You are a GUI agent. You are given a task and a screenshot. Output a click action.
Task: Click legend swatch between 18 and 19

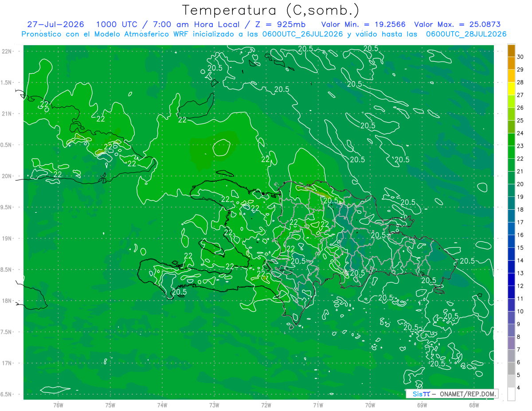tap(511, 204)
